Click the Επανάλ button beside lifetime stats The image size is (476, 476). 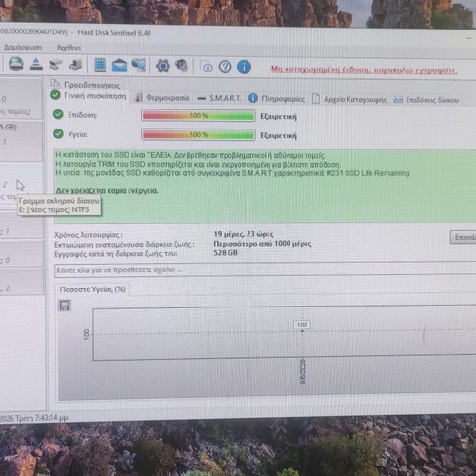(464, 237)
